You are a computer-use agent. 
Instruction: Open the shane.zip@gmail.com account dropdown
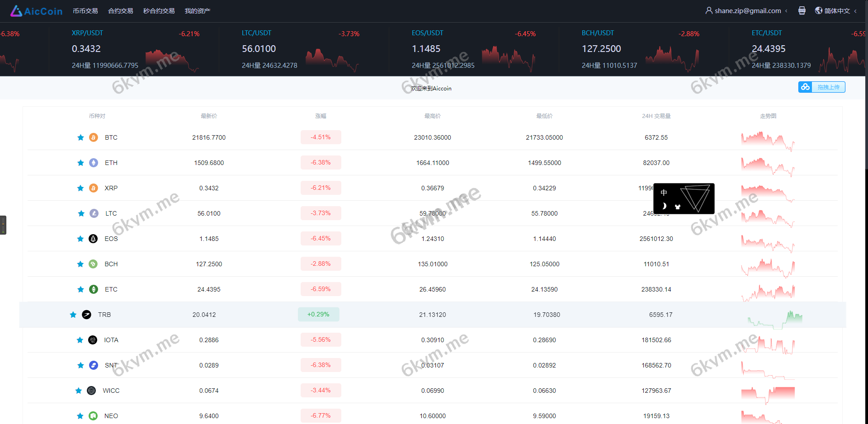[747, 10]
